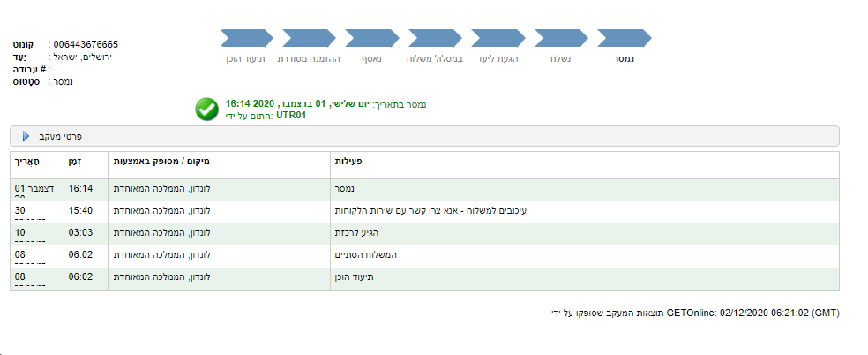The height and width of the screenshot is (355, 868).
Task: Click the תיעוד הוכן progress arrow
Action: click(246, 38)
